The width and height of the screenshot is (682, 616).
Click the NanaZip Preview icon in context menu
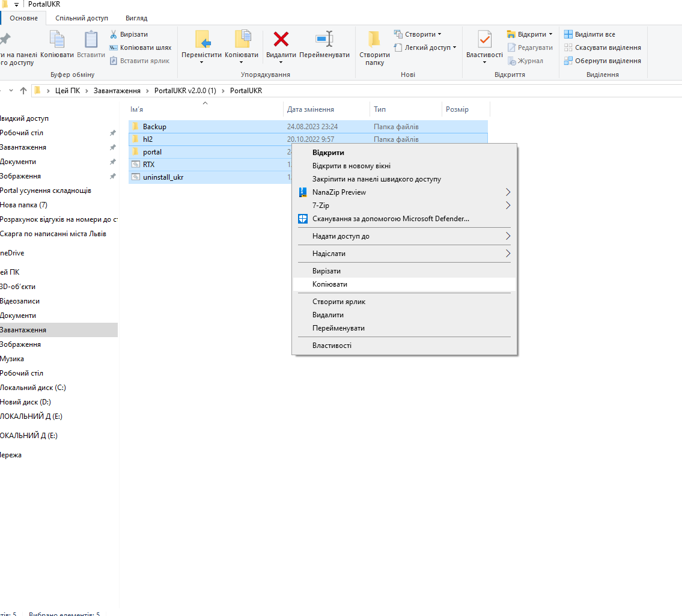(x=303, y=192)
